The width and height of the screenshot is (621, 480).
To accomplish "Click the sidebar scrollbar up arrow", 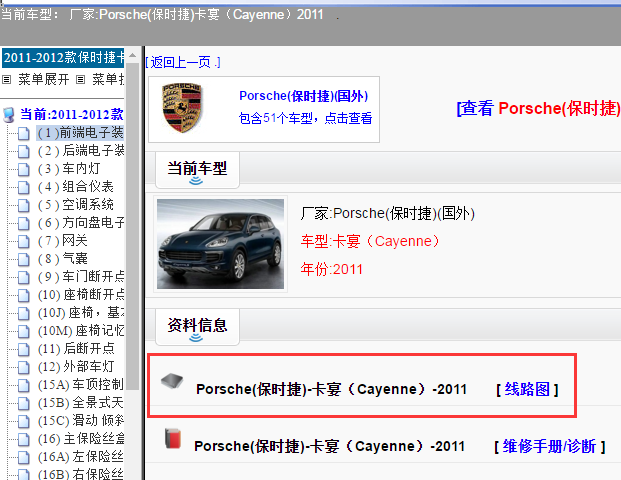I will [x=133, y=55].
